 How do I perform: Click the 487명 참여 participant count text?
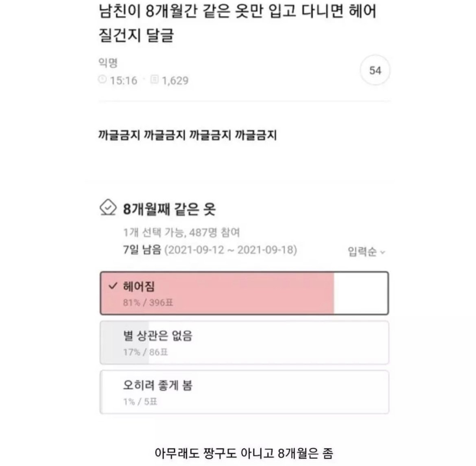214,232
